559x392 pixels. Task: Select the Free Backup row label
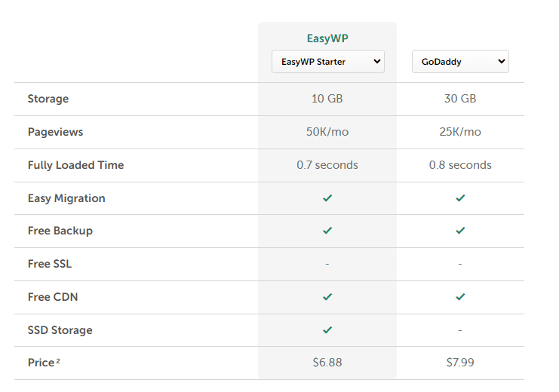point(60,231)
